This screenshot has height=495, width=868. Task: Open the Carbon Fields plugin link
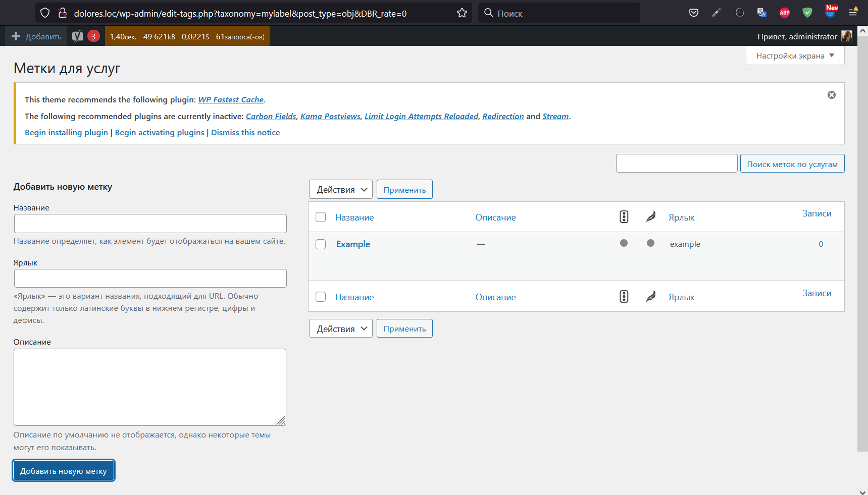(x=271, y=116)
